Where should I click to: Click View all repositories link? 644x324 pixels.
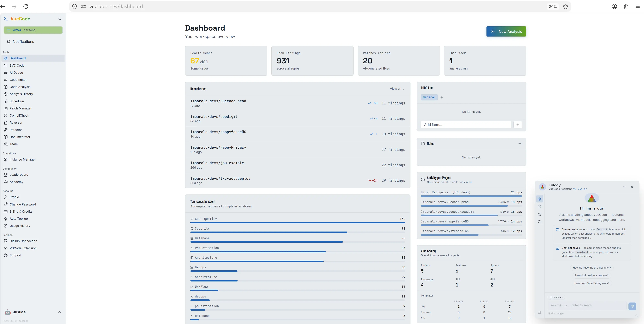[x=397, y=89]
